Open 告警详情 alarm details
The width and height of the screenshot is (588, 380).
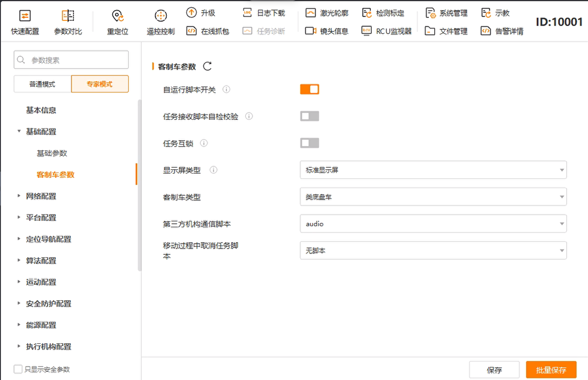click(x=502, y=31)
